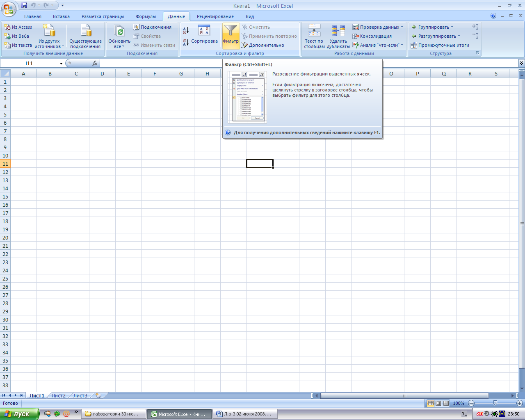
Task: Open Advanced filter (Дополнительно)
Action: 262,45
